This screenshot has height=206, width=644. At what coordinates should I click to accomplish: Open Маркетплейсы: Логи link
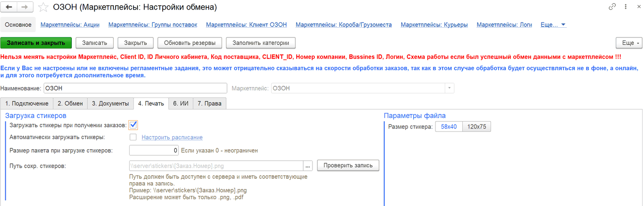click(504, 25)
